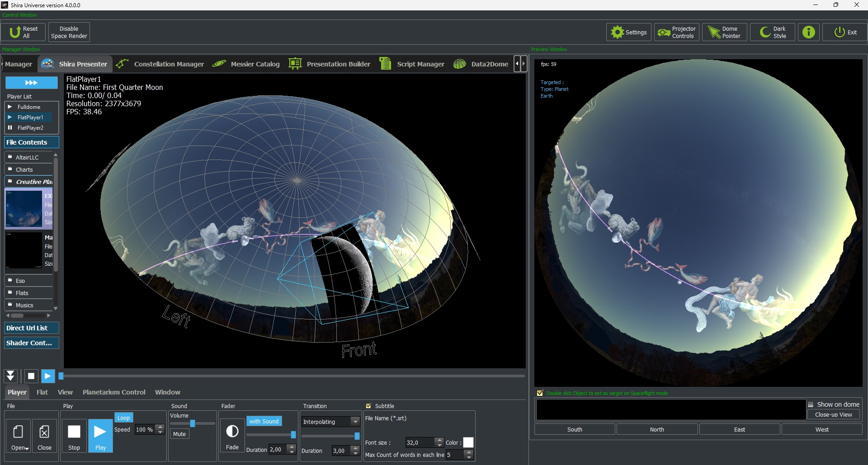This screenshot has width=868, height=465.
Task: Activate the Dome Pointer
Action: (725, 32)
